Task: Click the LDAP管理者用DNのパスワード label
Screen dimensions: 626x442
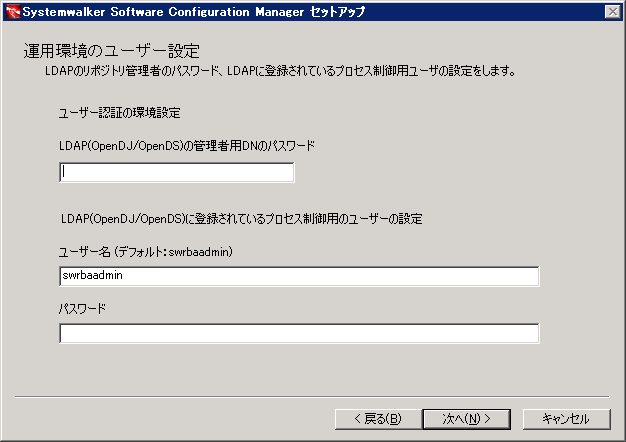Action: coord(187,146)
